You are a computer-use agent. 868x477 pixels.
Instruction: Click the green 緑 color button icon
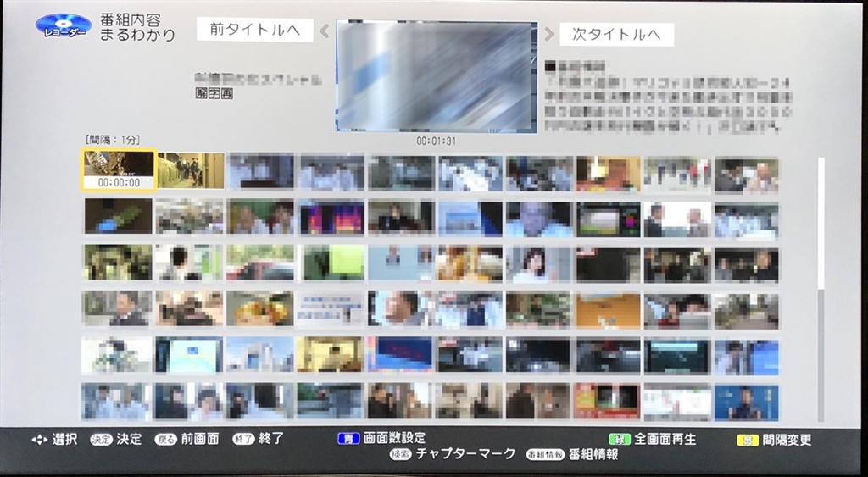coord(620,440)
